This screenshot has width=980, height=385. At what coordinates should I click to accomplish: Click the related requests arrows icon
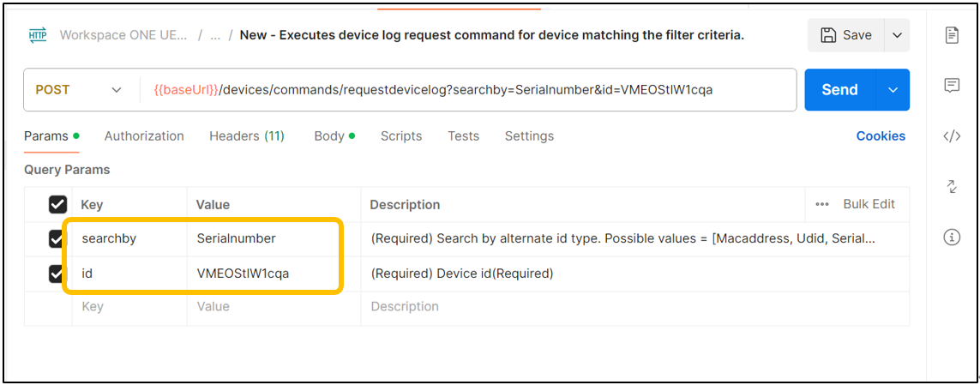click(951, 186)
